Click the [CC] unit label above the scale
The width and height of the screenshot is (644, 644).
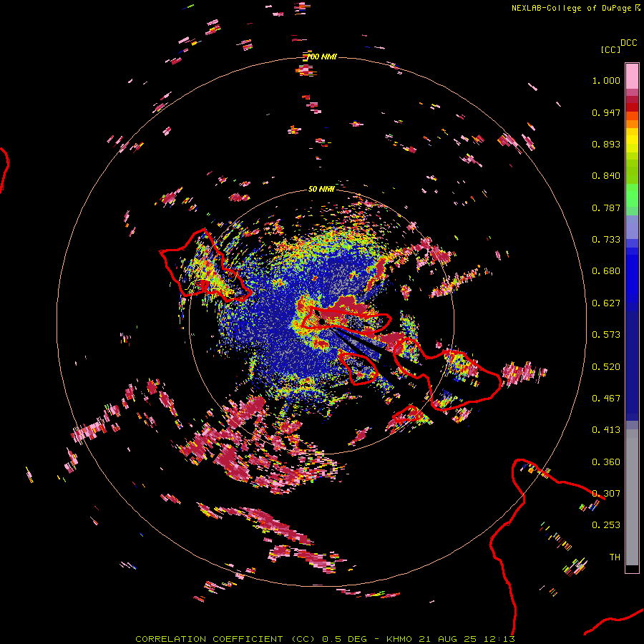point(610,49)
